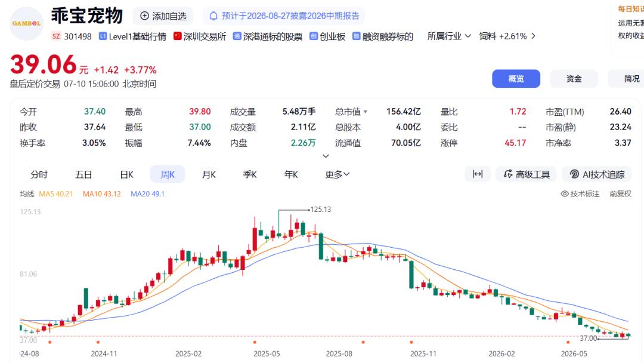
Task: Click the 流通值 value 70.05亿
Action: (x=406, y=143)
